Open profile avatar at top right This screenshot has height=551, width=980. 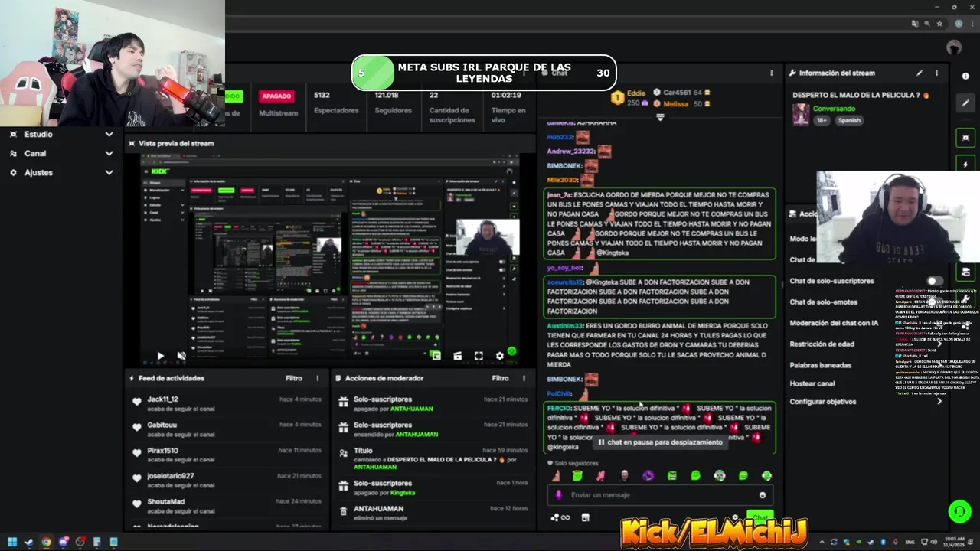pos(953,47)
